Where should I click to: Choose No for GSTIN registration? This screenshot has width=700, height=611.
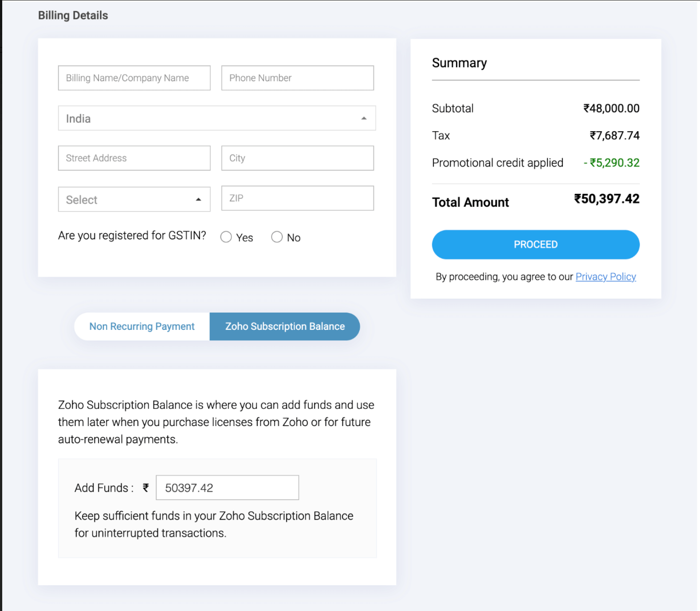tap(277, 237)
